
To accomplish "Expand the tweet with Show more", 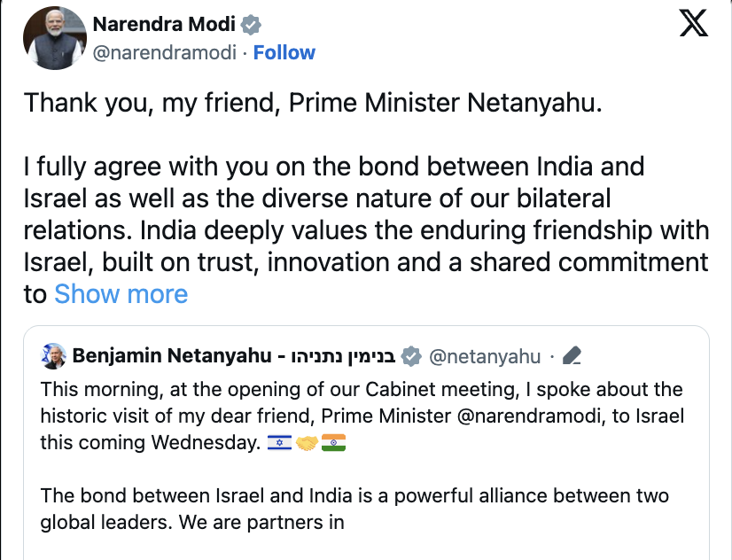I will [x=121, y=294].
